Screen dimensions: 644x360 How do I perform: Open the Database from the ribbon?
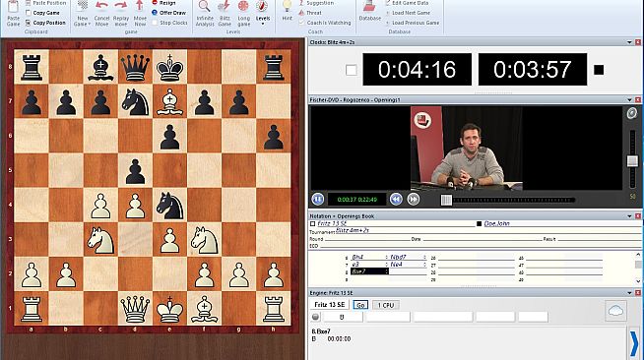[x=369, y=11]
